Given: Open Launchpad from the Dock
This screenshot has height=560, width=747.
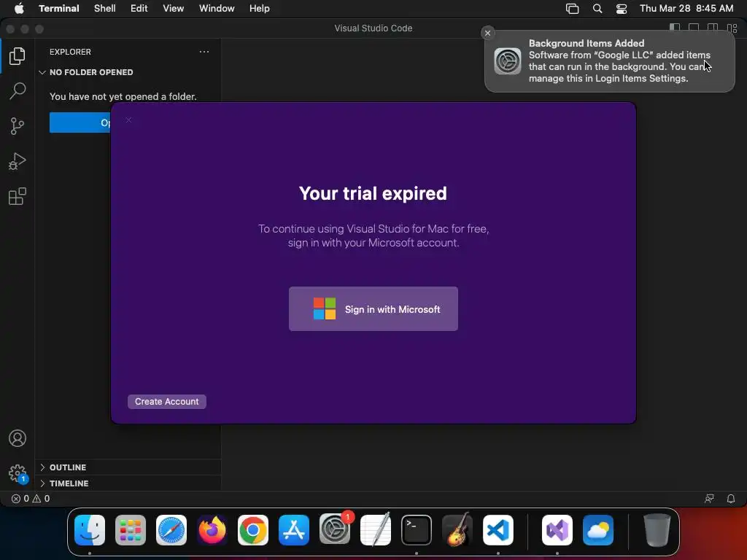Looking at the screenshot, I should (x=131, y=529).
